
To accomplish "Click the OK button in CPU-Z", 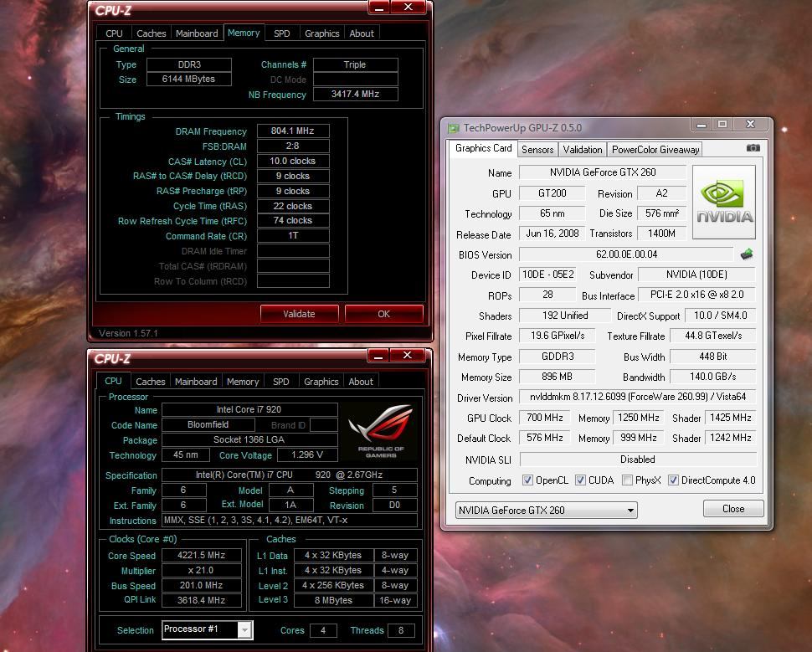I will 383,314.
